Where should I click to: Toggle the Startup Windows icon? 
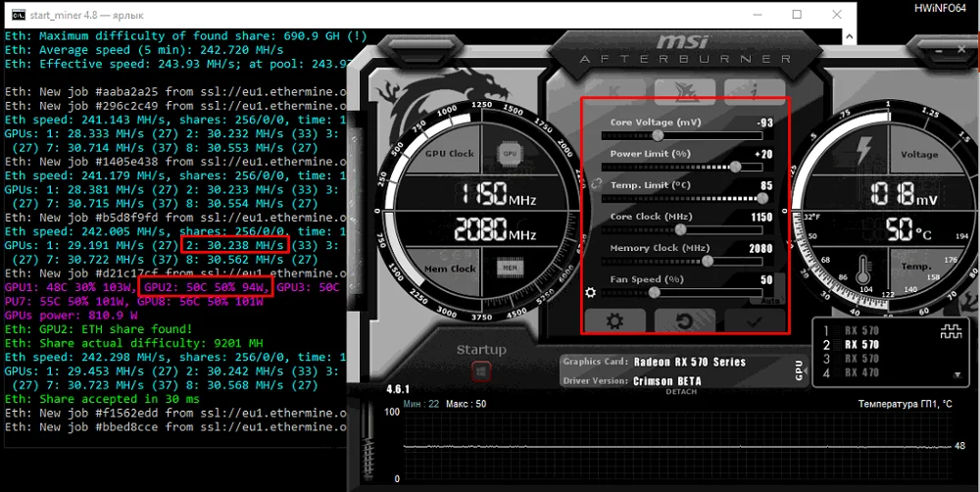tap(480, 372)
